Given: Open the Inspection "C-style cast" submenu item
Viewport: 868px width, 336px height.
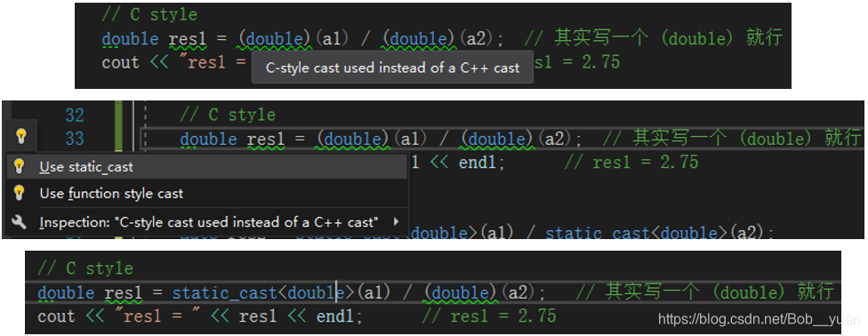Looking at the screenshot, I should pos(206,222).
